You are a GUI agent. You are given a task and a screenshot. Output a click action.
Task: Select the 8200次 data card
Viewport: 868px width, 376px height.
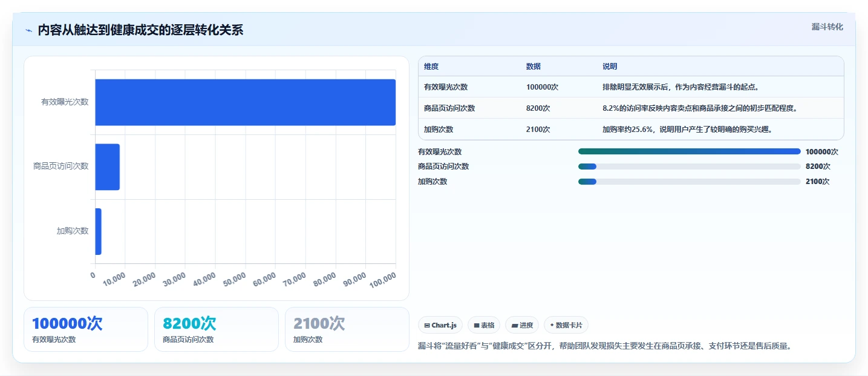pyautogui.click(x=217, y=329)
